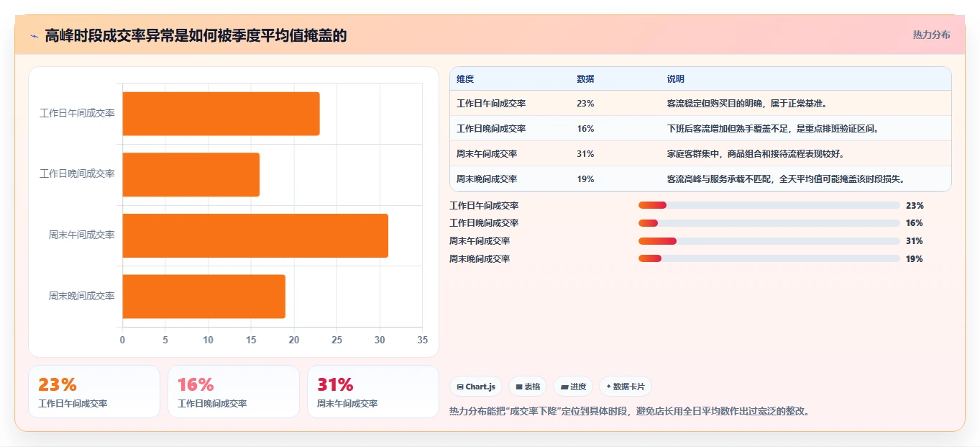Select table cell 周末晚间成交率
The width and height of the screenshot is (980, 447).
pyautogui.click(x=487, y=179)
